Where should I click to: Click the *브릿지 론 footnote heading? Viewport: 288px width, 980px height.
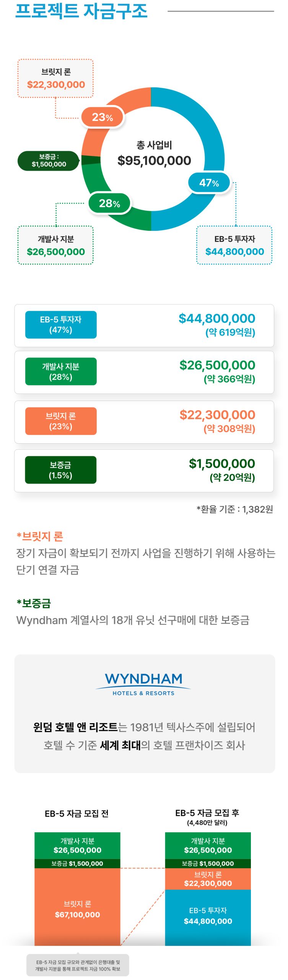pos(40,536)
